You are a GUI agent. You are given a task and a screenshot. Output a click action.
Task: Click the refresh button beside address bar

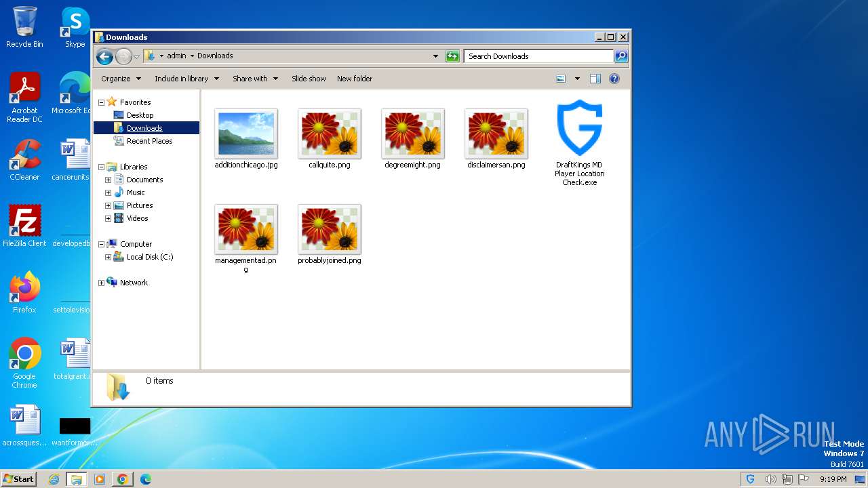tap(452, 56)
